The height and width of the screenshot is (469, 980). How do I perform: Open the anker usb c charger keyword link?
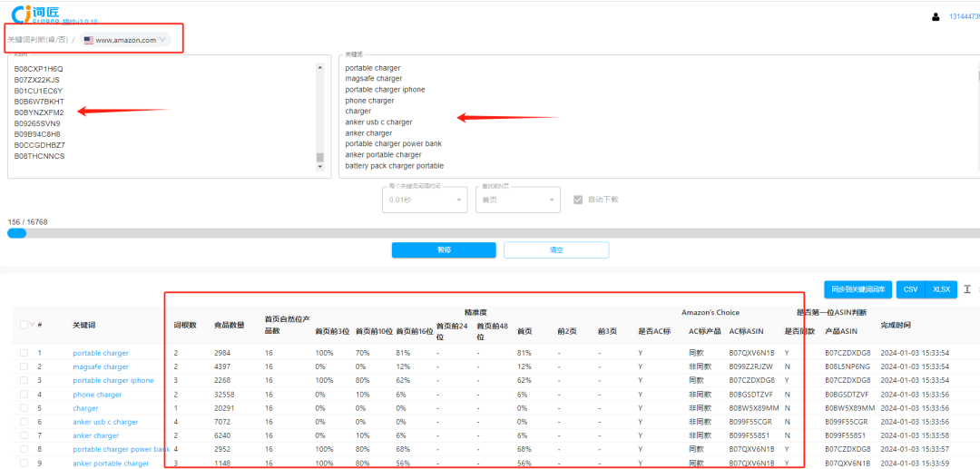click(105, 422)
